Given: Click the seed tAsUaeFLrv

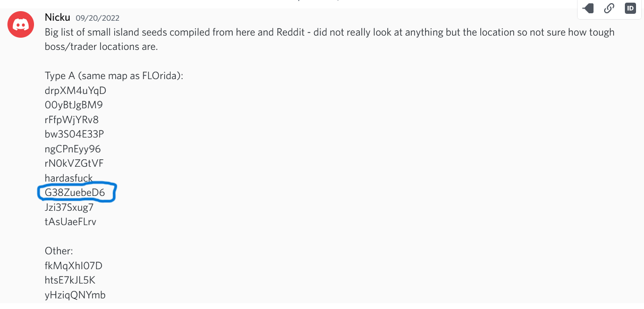Looking at the screenshot, I should pyautogui.click(x=71, y=222).
